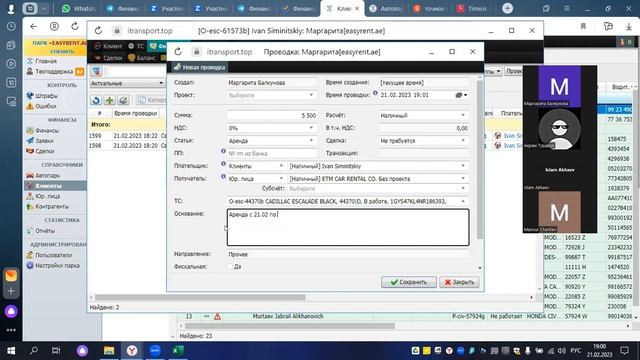The height and width of the screenshot is (360, 640).
Task: Click the ПП bank number field
Action: coord(272,153)
